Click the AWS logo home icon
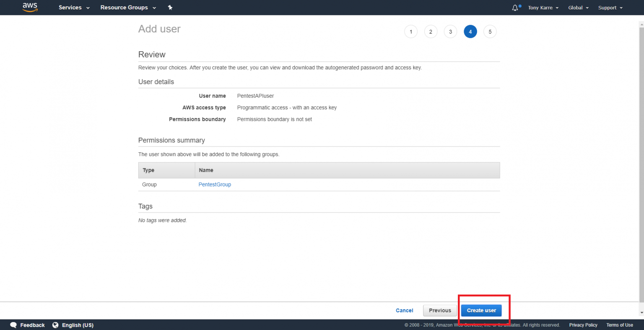Image resolution: width=644 pixels, height=330 pixels. 30,7
